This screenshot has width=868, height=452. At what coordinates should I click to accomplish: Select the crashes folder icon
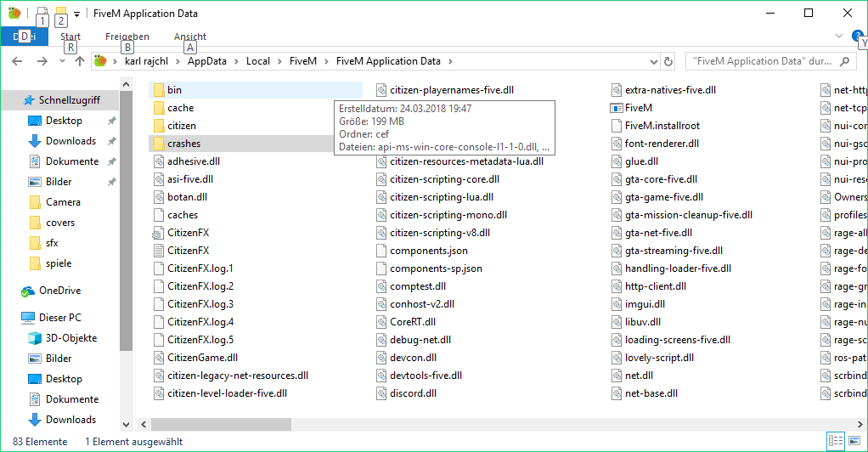point(159,144)
